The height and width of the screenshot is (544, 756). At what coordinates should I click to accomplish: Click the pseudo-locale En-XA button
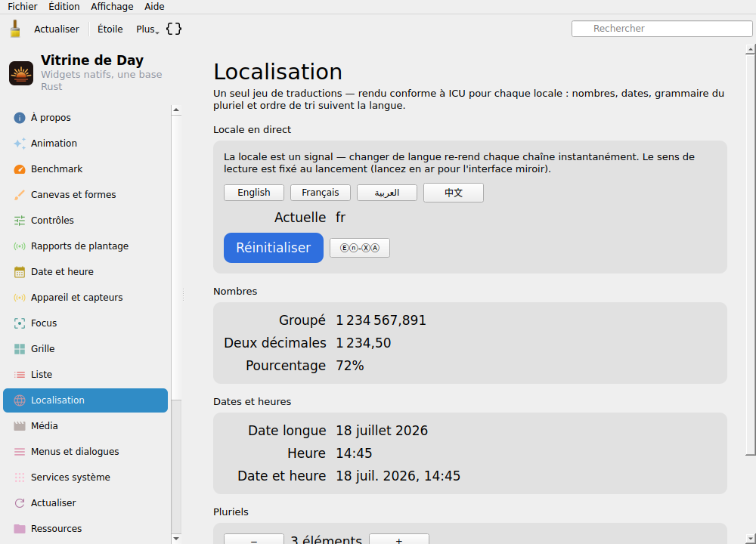pos(360,248)
